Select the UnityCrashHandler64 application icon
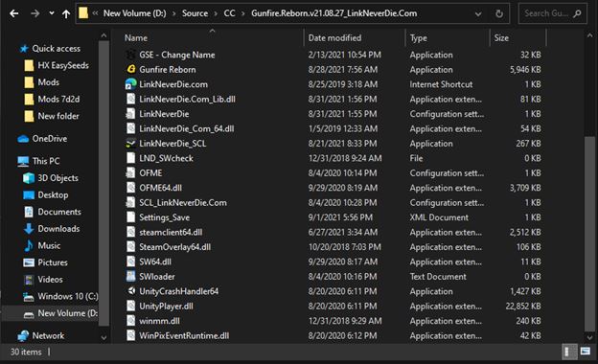 130,291
